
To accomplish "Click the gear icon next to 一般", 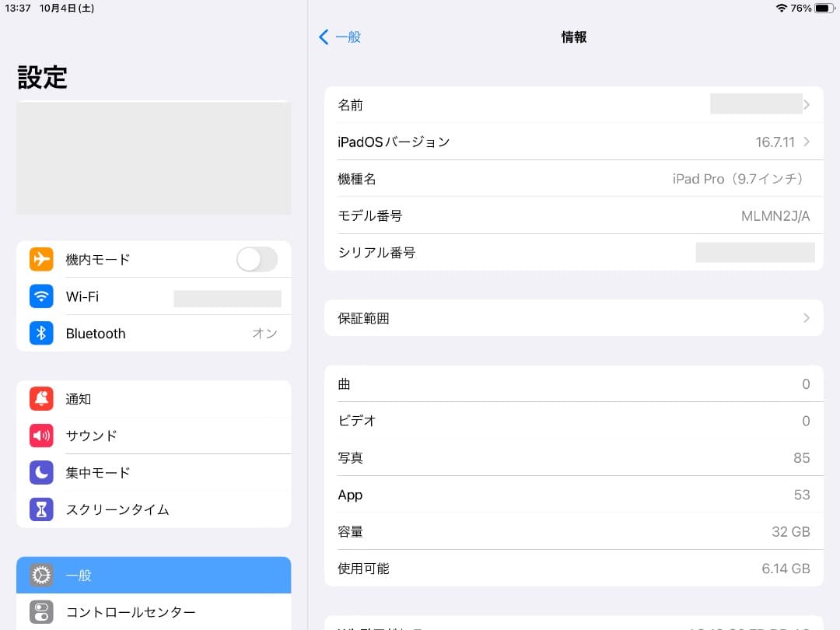I will tap(40, 575).
